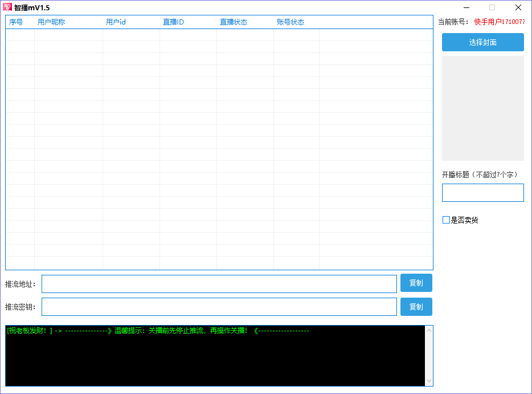Copy the 推流地址 with its 复制 button

point(416,283)
